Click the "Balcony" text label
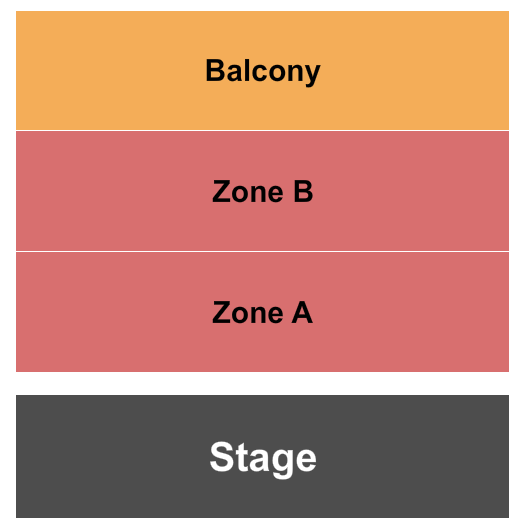 263,71
